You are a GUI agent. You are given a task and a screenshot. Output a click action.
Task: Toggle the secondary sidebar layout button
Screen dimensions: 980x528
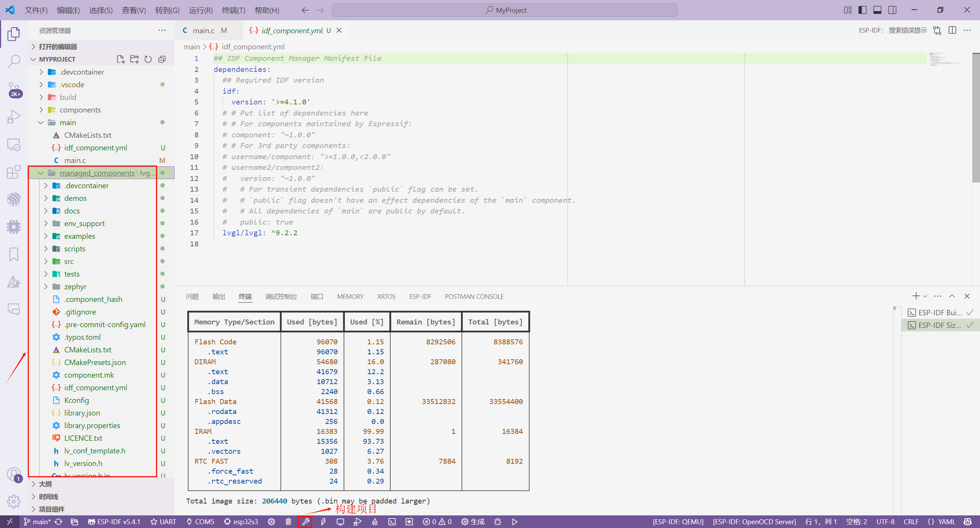tap(892, 10)
